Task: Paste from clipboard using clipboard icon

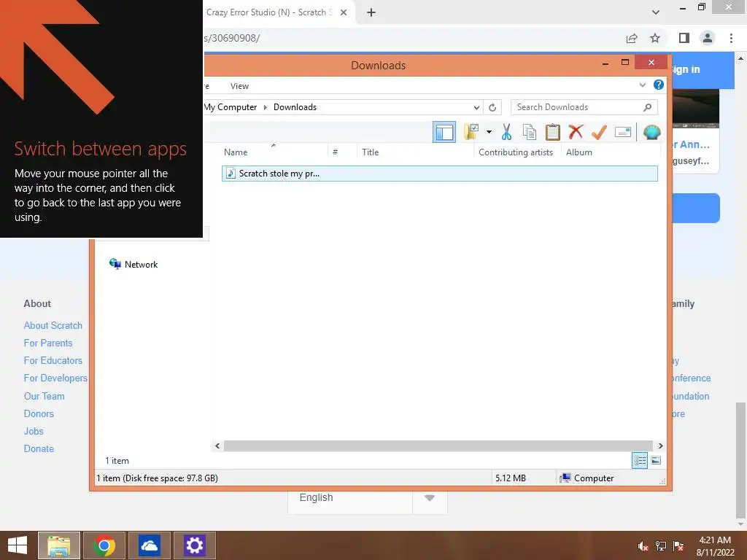Action: coord(553,132)
